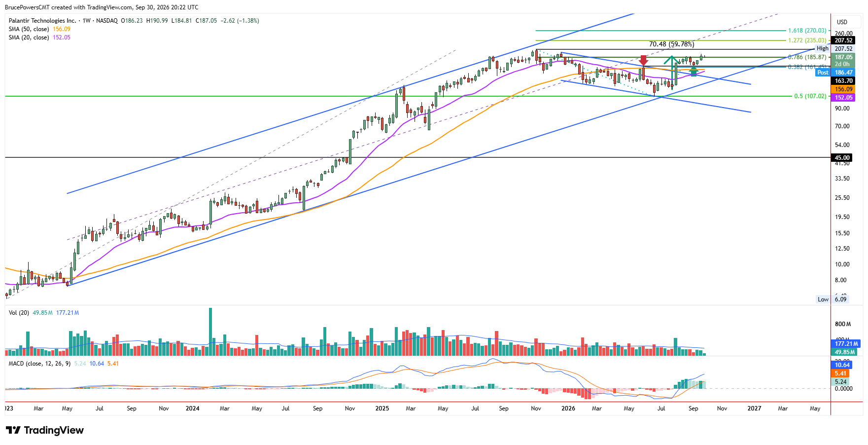This screenshot has height=445, width=868.
Task: Click the BrucePowersCMT created with TradingView.com header
Action: pyautogui.click(x=102, y=7)
